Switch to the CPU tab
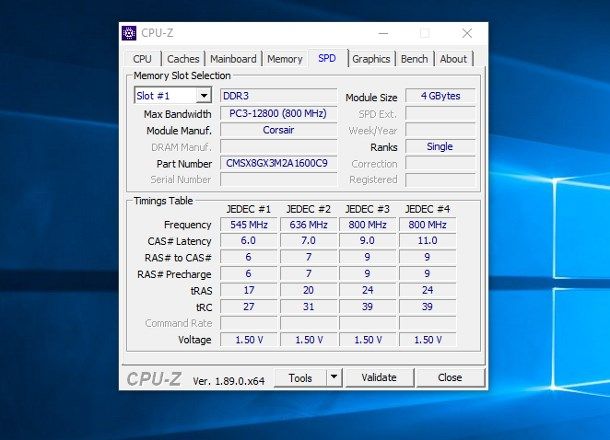Image resolution: width=610 pixels, height=440 pixels. 142,59
